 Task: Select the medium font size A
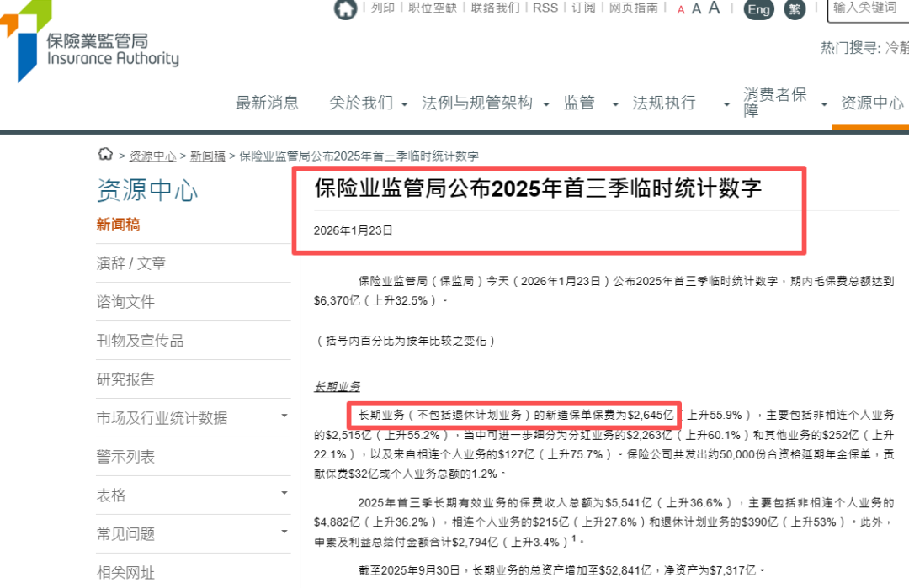click(x=696, y=9)
